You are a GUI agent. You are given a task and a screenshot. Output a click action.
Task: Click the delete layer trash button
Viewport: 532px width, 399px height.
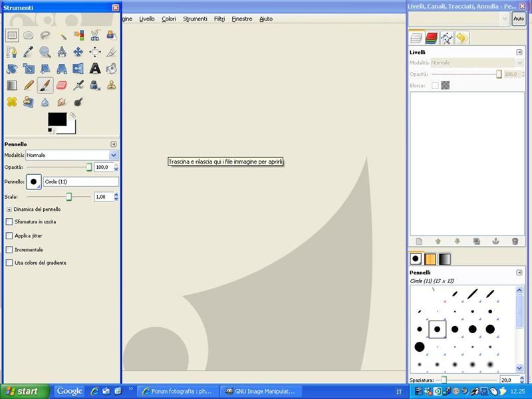(x=515, y=241)
